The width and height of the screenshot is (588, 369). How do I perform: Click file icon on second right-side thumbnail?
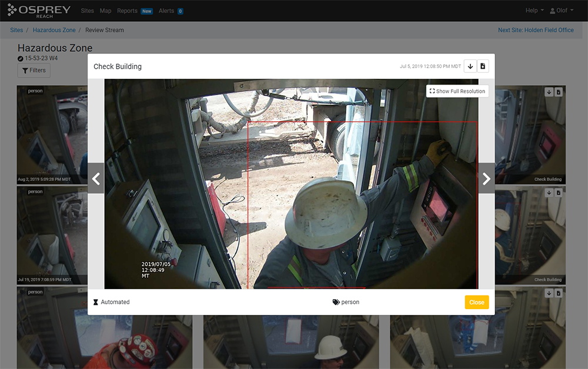(559, 192)
